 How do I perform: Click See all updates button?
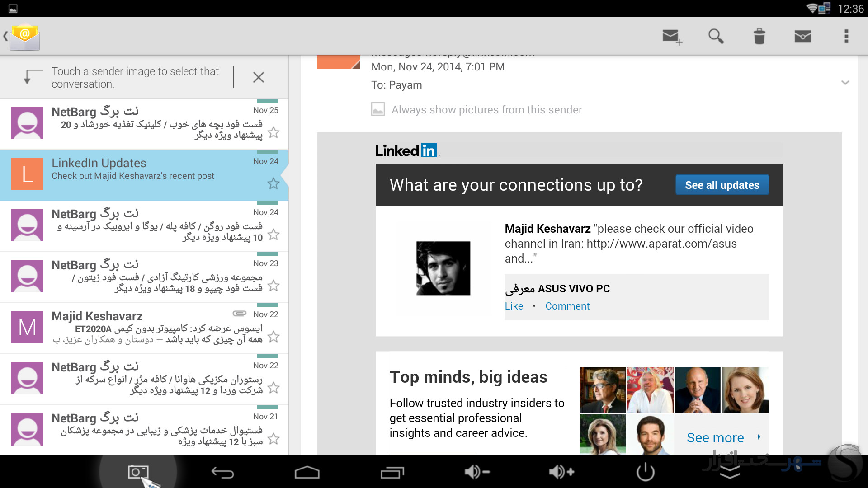pos(722,185)
